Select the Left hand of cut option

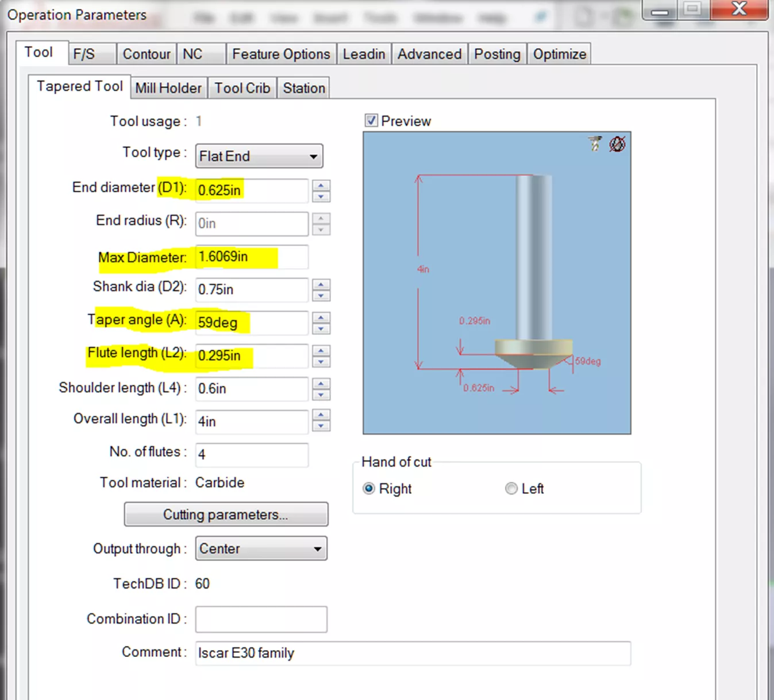pyautogui.click(x=511, y=489)
